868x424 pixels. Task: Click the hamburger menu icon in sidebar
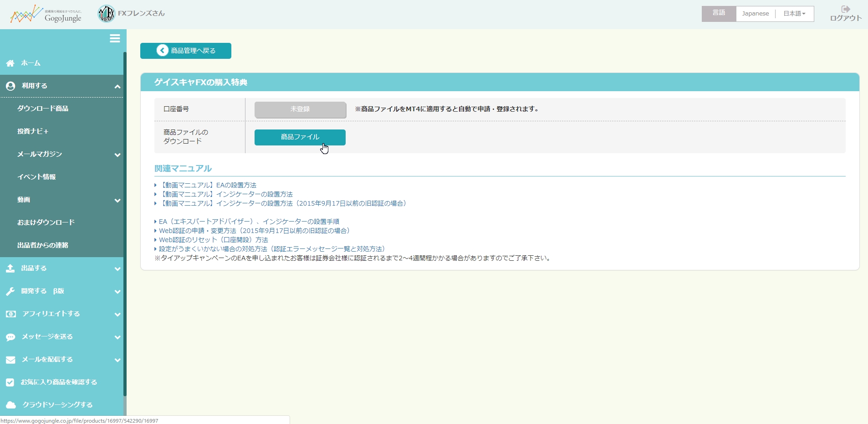(115, 39)
